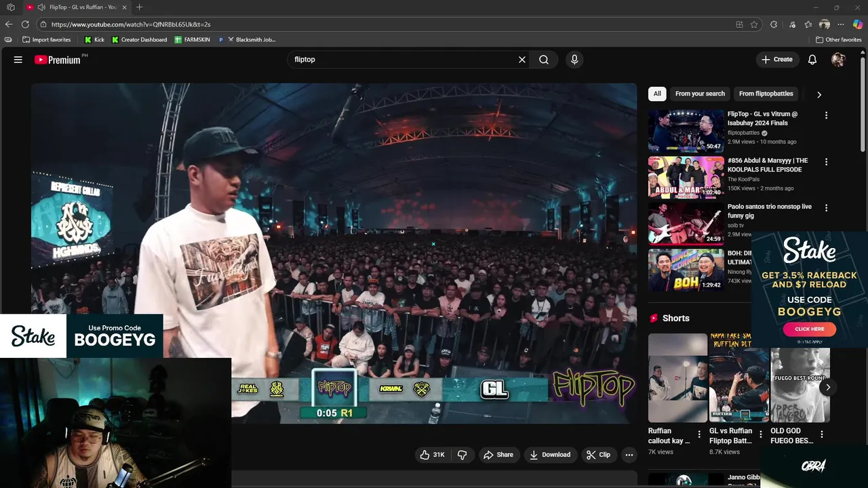Open the browser profile picture
This screenshot has width=868, height=488.
coord(825,24)
